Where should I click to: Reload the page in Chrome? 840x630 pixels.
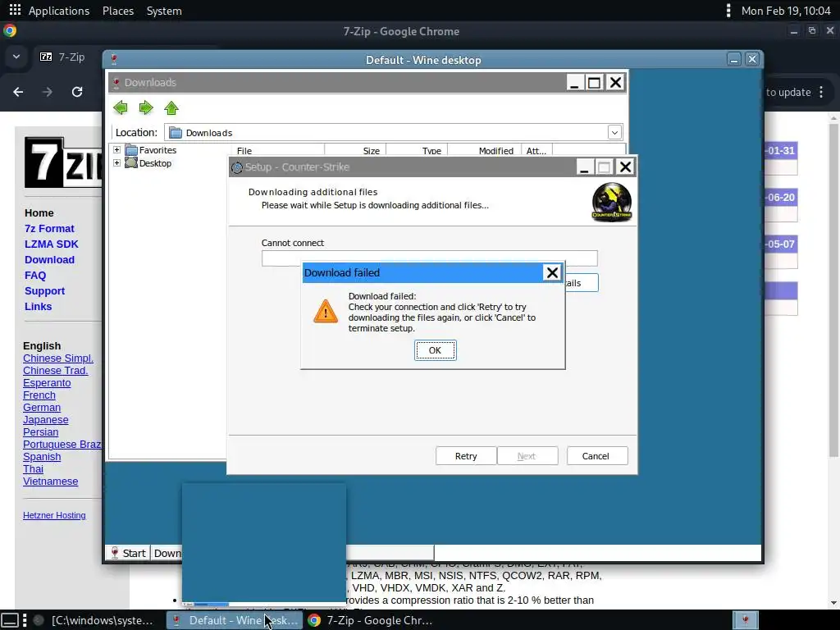(x=77, y=92)
